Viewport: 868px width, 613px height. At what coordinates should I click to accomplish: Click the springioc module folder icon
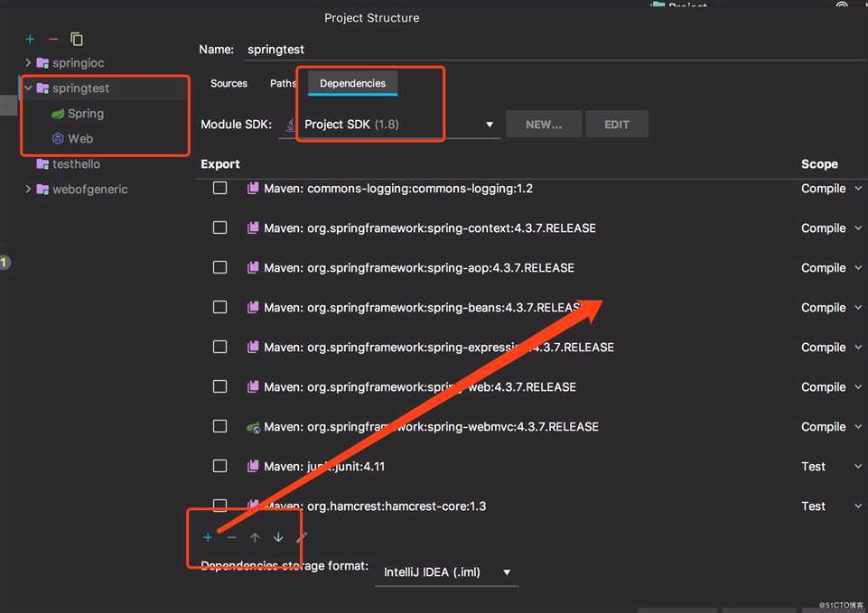coord(42,62)
